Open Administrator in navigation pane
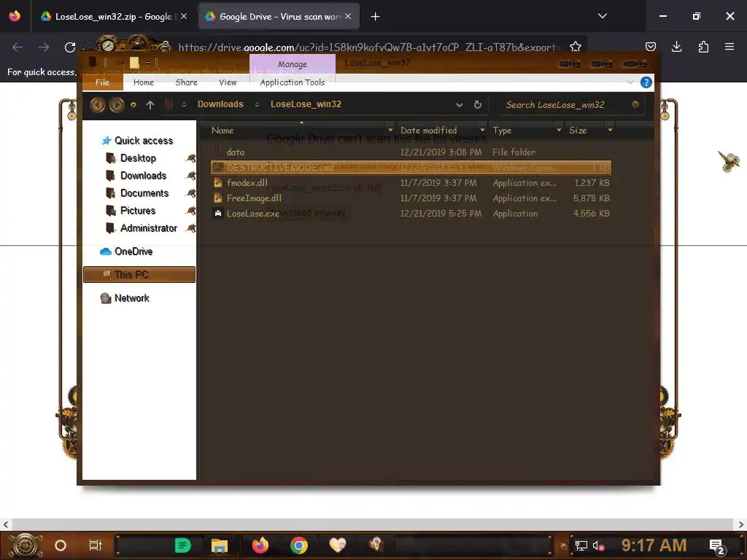Screen dimensions: 747x560 tap(149, 228)
